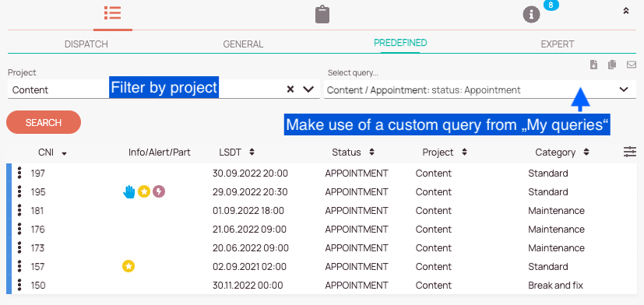644x305 pixels.
Task: Open the clipboard icon tab
Action: point(322,14)
